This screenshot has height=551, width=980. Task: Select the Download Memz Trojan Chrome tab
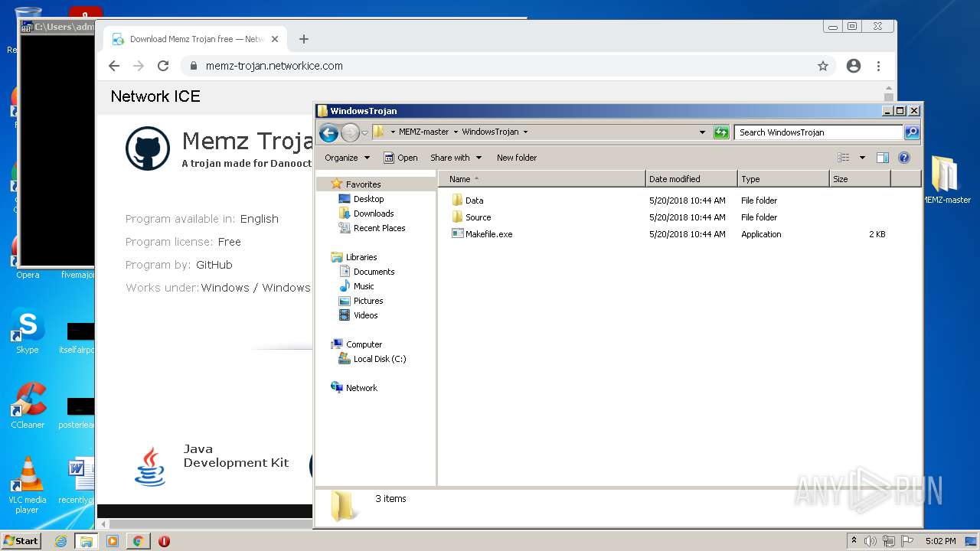click(194, 39)
